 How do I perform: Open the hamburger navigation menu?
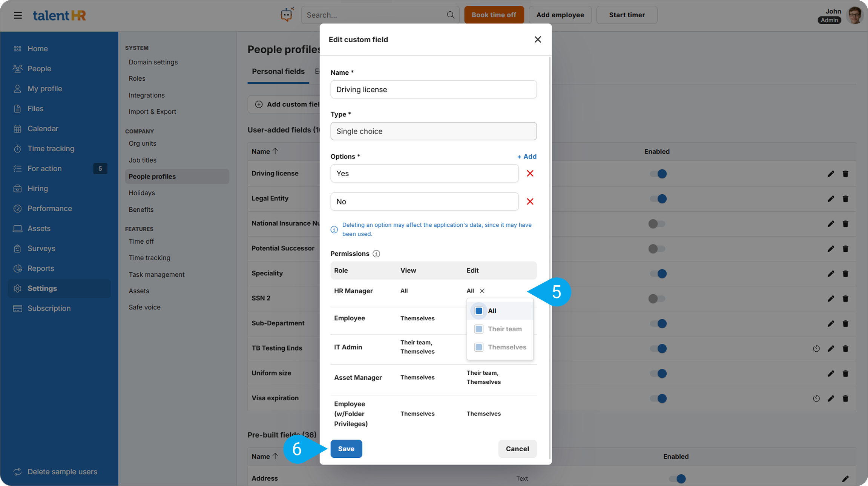pos(18,15)
